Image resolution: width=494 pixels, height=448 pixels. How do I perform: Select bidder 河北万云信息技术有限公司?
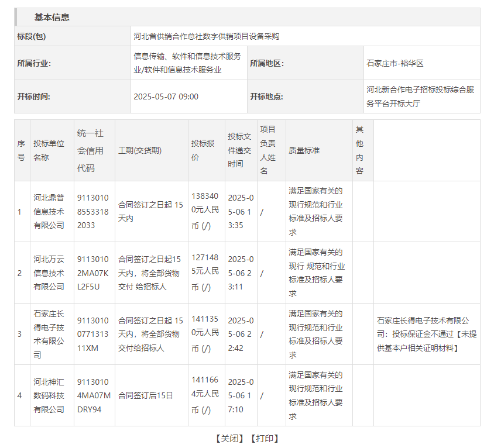49,273
